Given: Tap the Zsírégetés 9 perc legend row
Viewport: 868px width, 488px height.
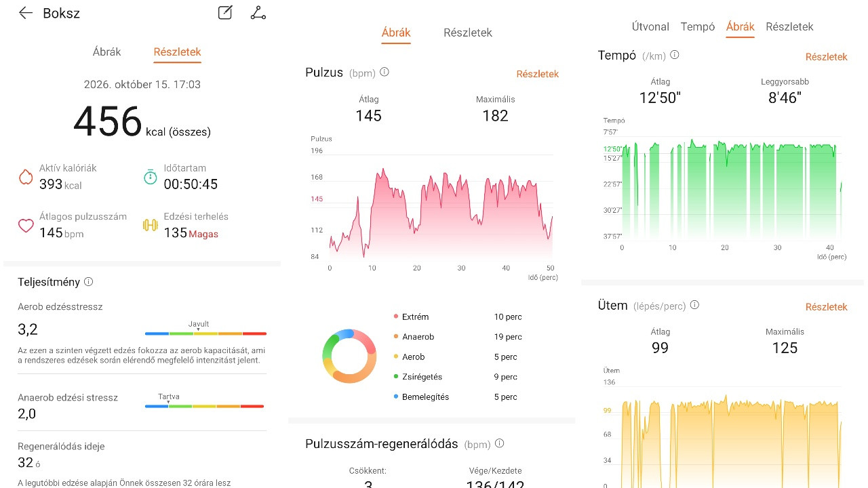Looking at the screenshot, I should pos(455,377).
